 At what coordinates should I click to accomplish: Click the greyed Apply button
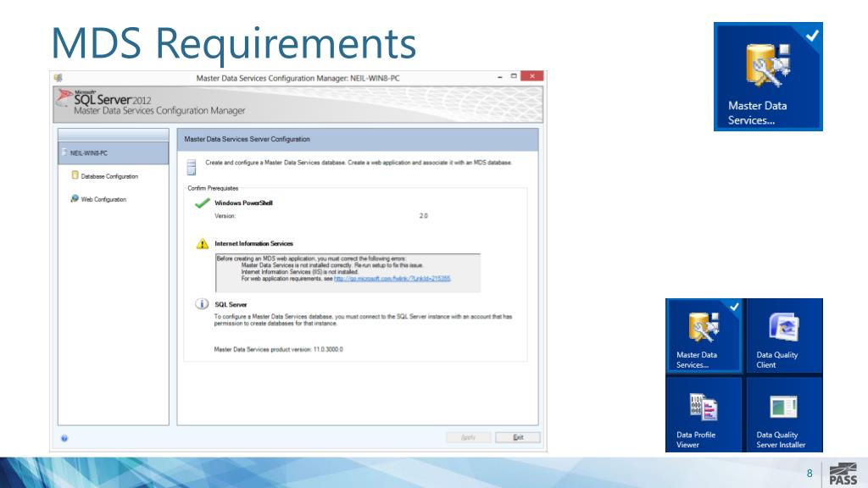coord(468,437)
